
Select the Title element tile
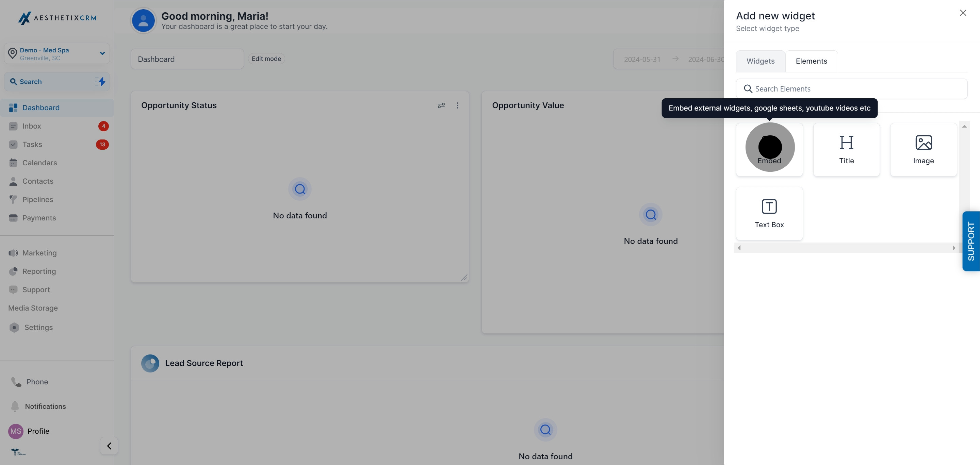click(x=846, y=149)
